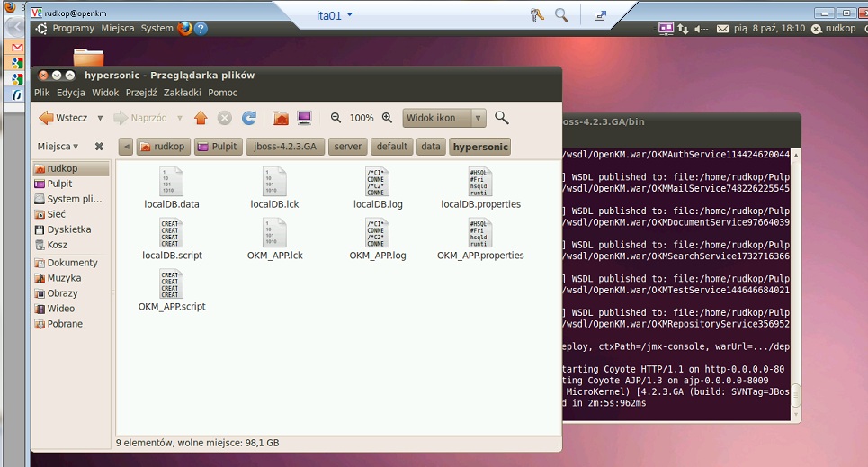Jump to server path button
Screen dimensions: 868x467
[347, 147]
